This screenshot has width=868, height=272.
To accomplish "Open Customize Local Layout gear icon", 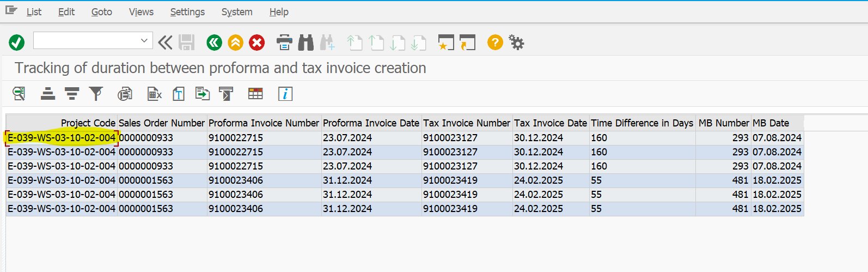I will pyautogui.click(x=516, y=42).
